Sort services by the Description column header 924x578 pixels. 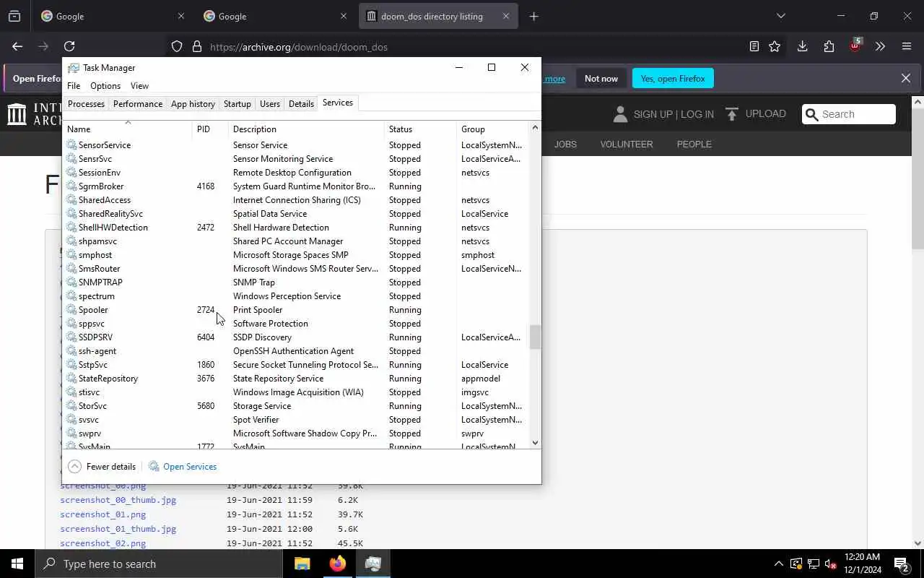pos(306,129)
